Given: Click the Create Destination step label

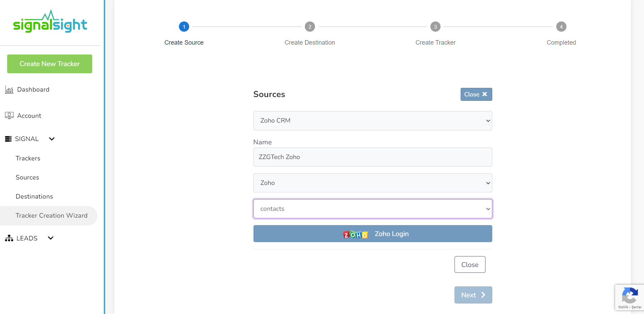Looking at the screenshot, I should (x=310, y=43).
